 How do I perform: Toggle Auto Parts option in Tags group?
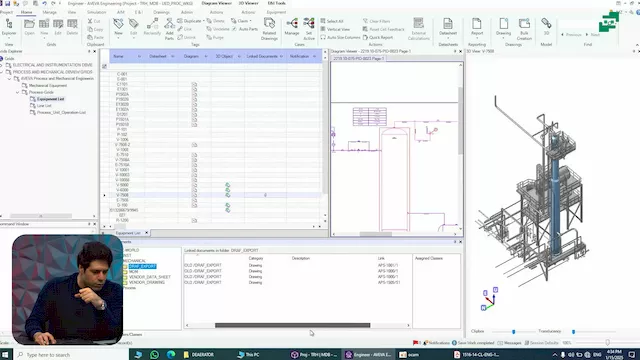tap(245, 29)
